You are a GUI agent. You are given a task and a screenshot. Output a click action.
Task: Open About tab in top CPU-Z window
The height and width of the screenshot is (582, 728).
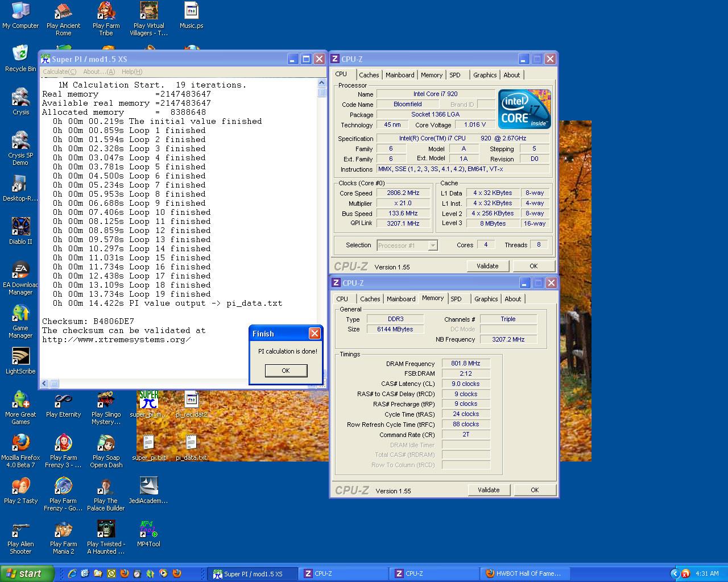511,75
